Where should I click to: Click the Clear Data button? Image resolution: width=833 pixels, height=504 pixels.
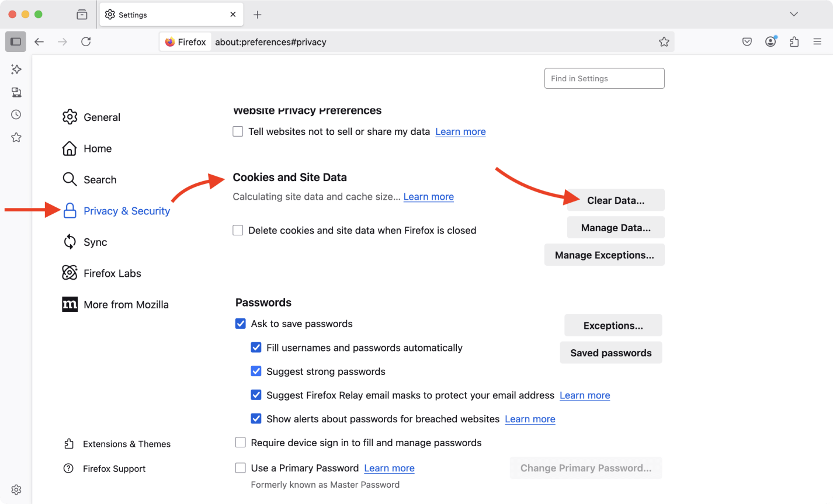[615, 200]
